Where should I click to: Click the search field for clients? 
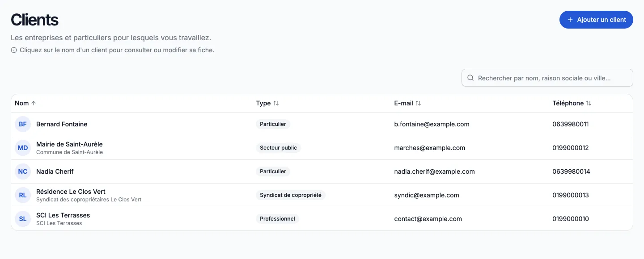coord(547,78)
